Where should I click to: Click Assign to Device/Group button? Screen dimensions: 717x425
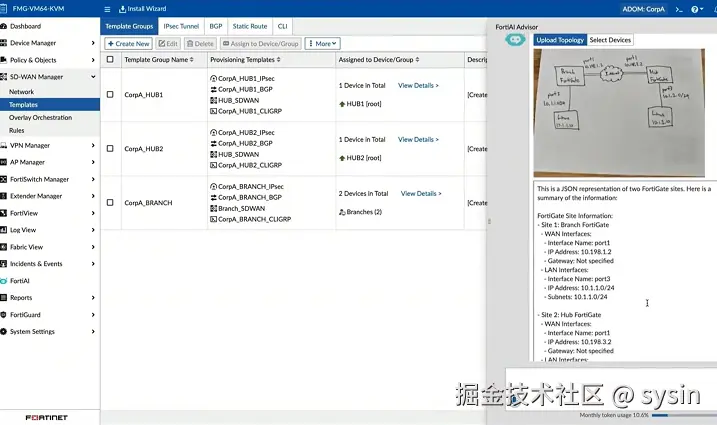coord(261,43)
